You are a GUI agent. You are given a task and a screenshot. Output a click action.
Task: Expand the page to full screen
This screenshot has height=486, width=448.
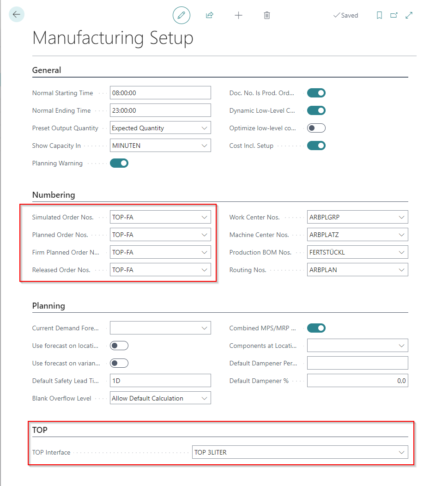(409, 15)
